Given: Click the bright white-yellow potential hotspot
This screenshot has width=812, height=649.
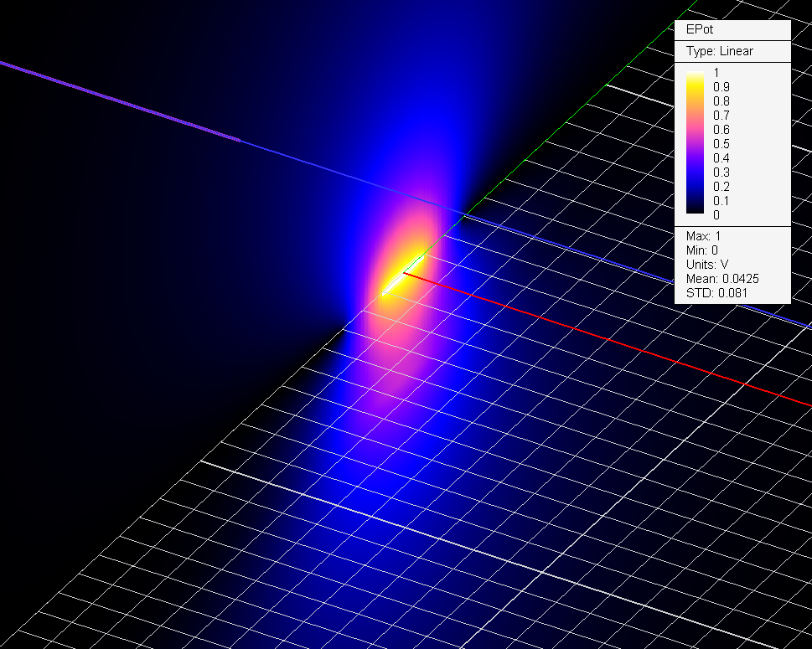Looking at the screenshot, I should tap(400, 281).
